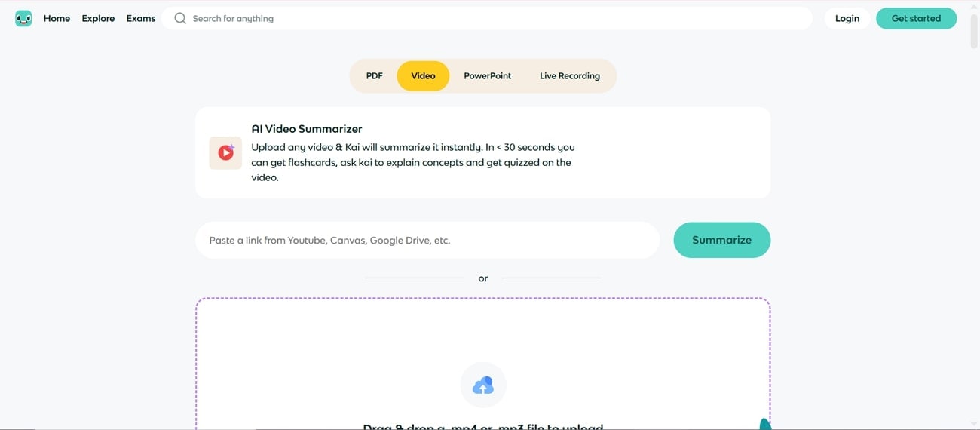The height and width of the screenshot is (430, 980).
Task: Click the teal mascot peeking at bottom right
Action: point(764,424)
